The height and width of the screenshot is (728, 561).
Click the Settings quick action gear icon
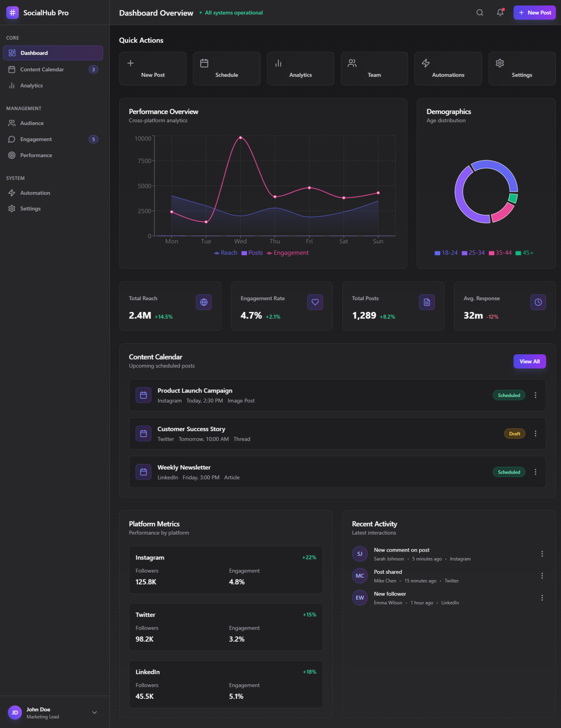tap(500, 63)
